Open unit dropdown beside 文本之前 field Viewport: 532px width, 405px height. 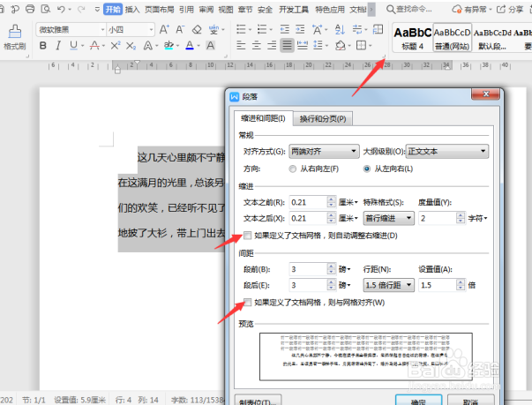(348, 202)
